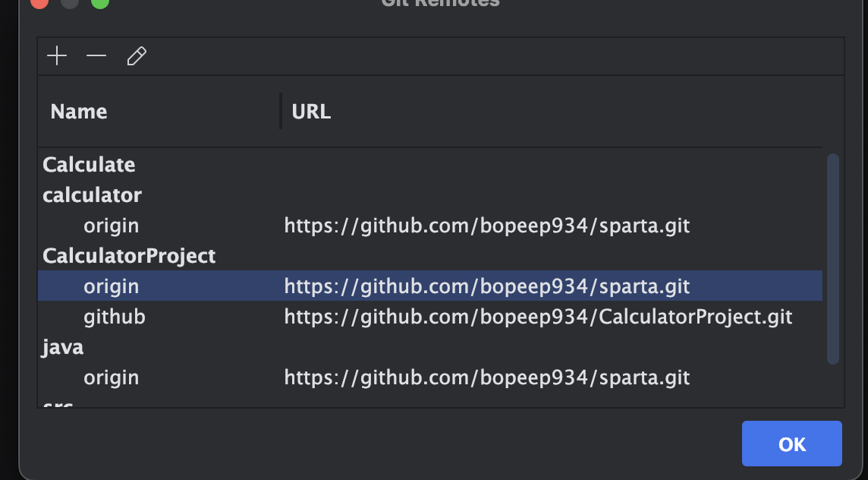Select origin remote under calculator
The image size is (868, 480).
pos(112,226)
